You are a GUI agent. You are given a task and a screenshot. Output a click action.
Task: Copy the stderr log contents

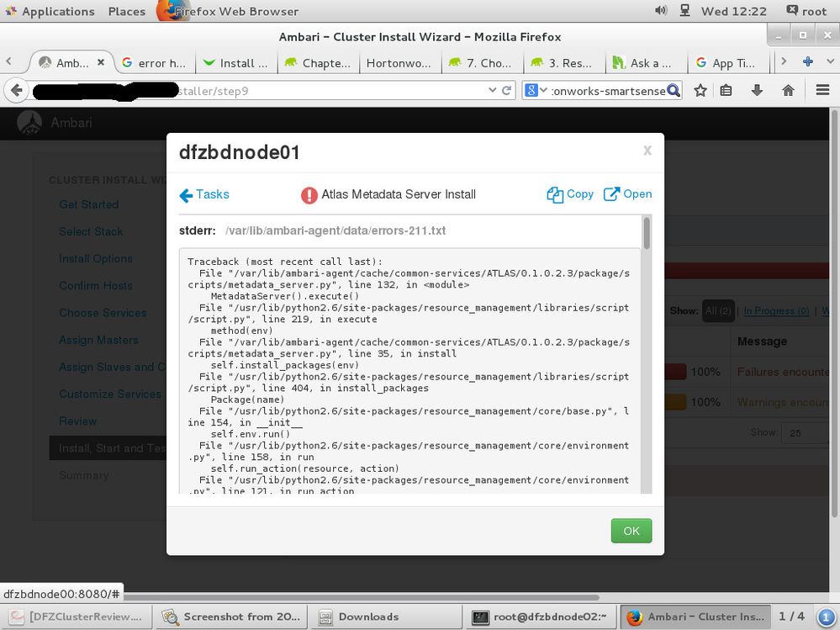pyautogui.click(x=570, y=194)
